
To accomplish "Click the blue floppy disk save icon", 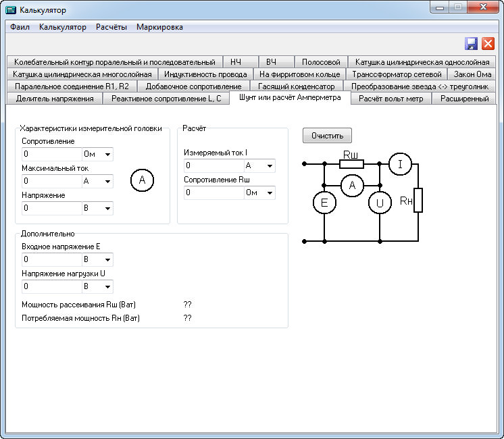I will pyautogui.click(x=471, y=44).
